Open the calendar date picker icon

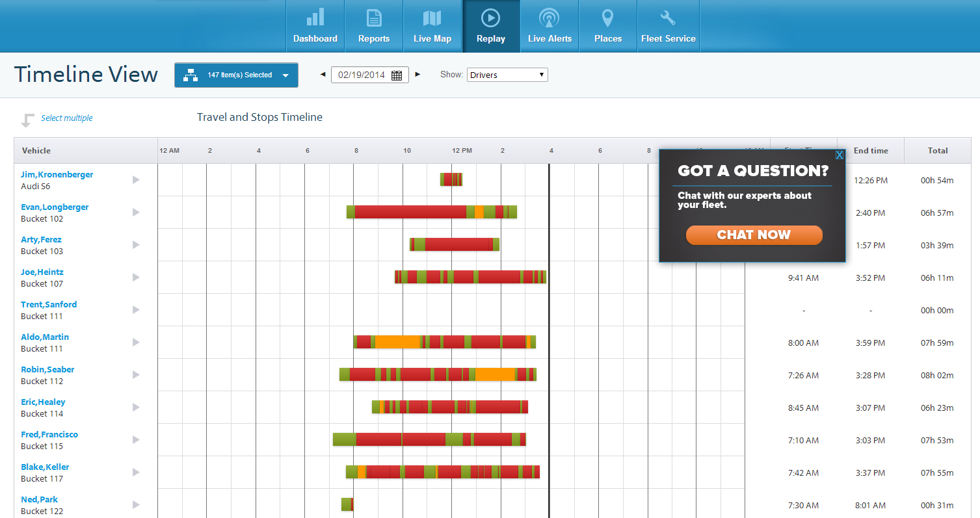point(397,75)
